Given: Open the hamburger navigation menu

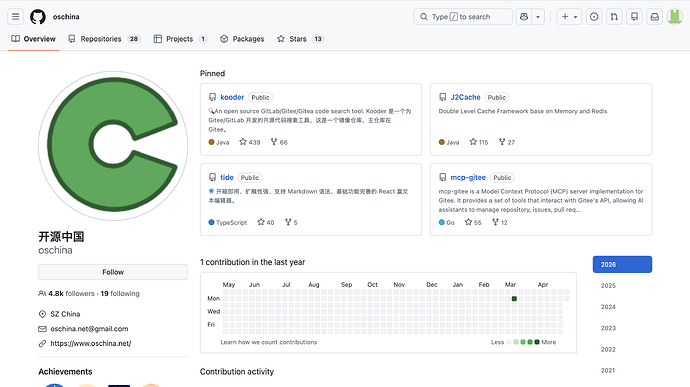Looking at the screenshot, I should 15,17.
